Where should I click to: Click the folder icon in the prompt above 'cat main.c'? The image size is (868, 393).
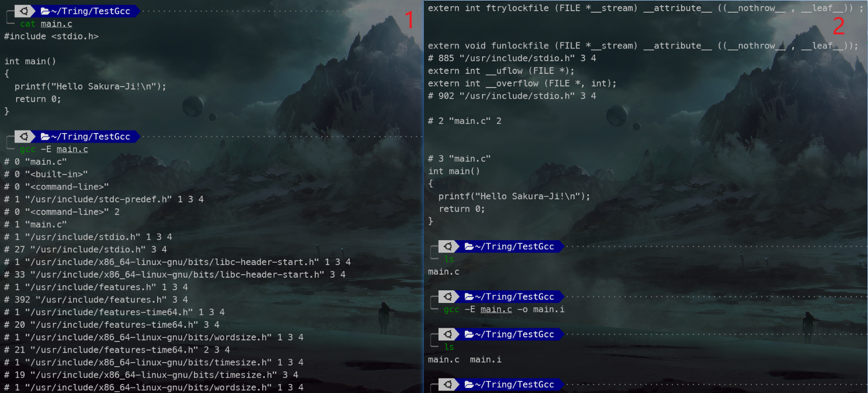click(45, 11)
